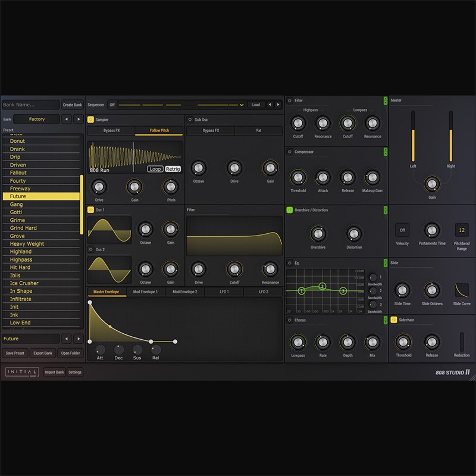Viewport: 476px width, 476px height.
Task: Toggle the Sampler power button
Action: coord(90,120)
